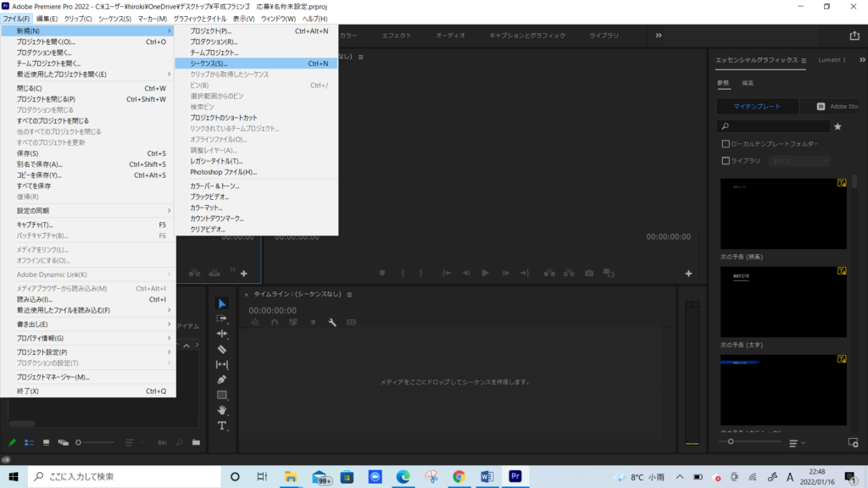Screen dimensions: 868x488
Task: Switch to the オーディオ workspace tab
Action: point(451,36)
